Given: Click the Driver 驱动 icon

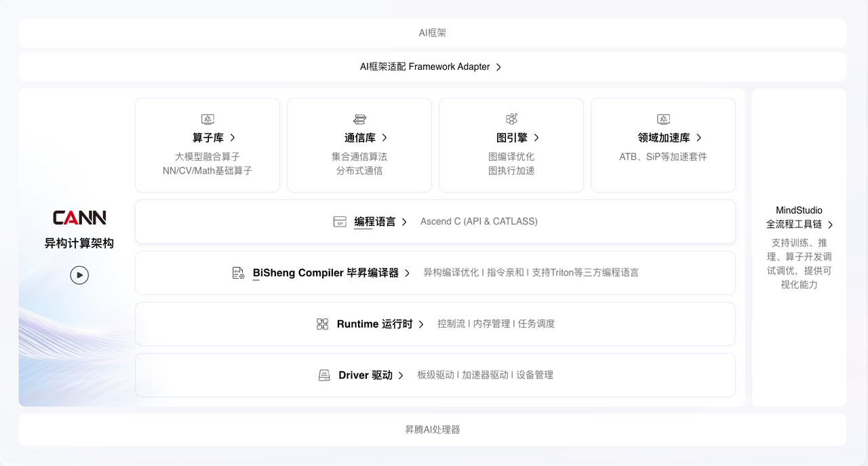Looking at the screenshot, I should 324,375.
